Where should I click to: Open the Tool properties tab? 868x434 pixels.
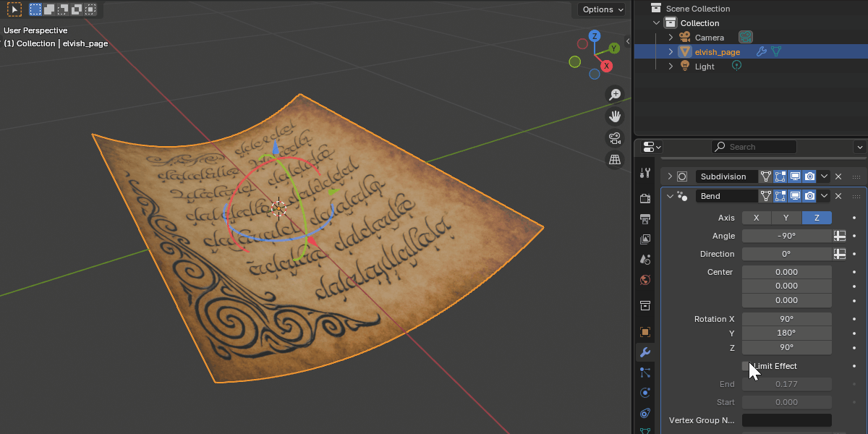click(x=644, y=174)
